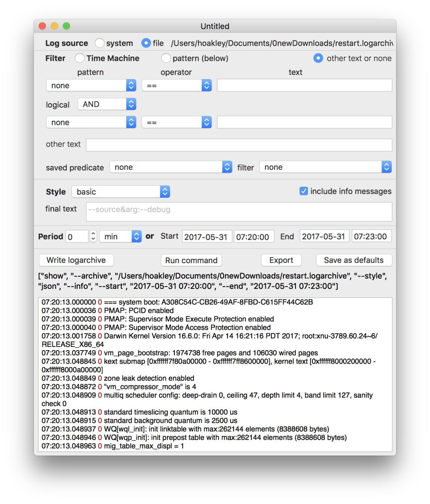Open the Style basic dropdown

pos(121,192)
